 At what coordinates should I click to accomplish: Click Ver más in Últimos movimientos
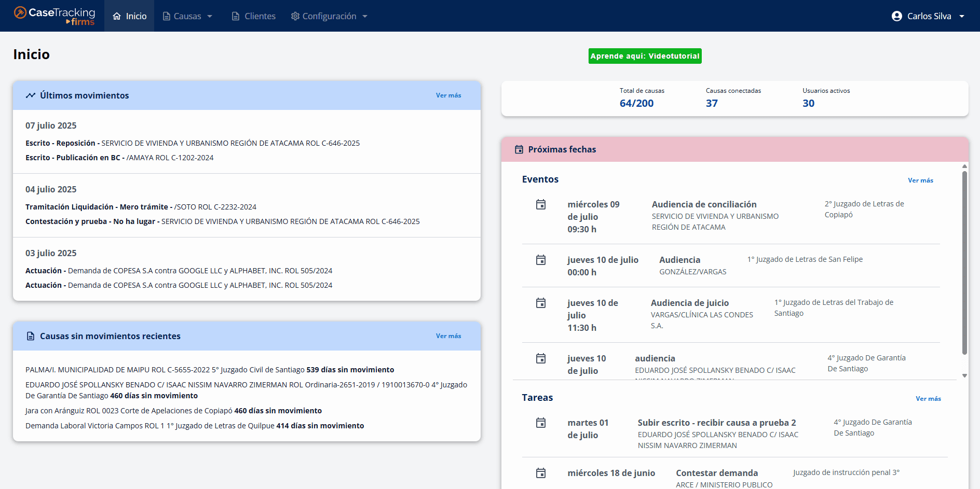[x=448, y=95]
